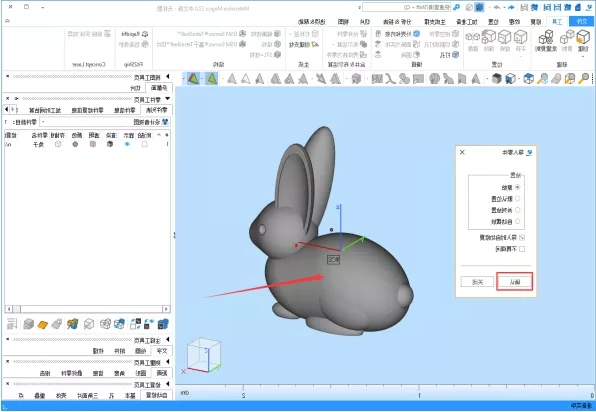Click the 创建 (create part) ribbon icon
Viewport: 596px width, 412px height.
[x=583, y=37]
